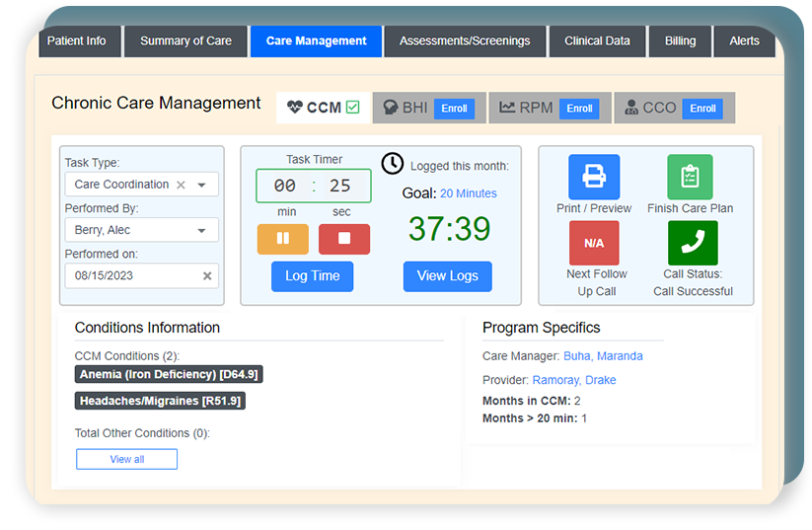The image size is (812, 530).
Task: Click the Total Other Conditions (0) label
Action: [142, 433]
